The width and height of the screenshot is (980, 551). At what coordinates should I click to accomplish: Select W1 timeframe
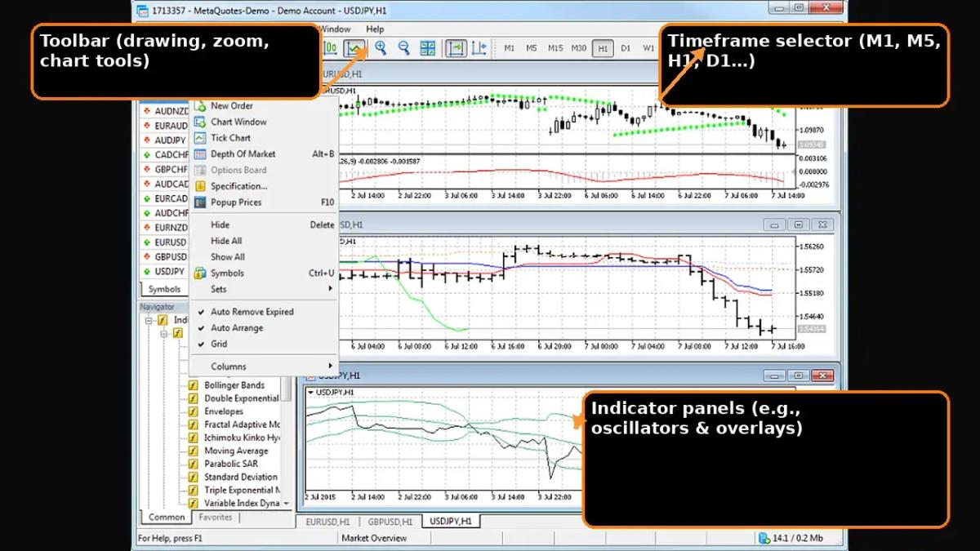(x=648, y=48)
